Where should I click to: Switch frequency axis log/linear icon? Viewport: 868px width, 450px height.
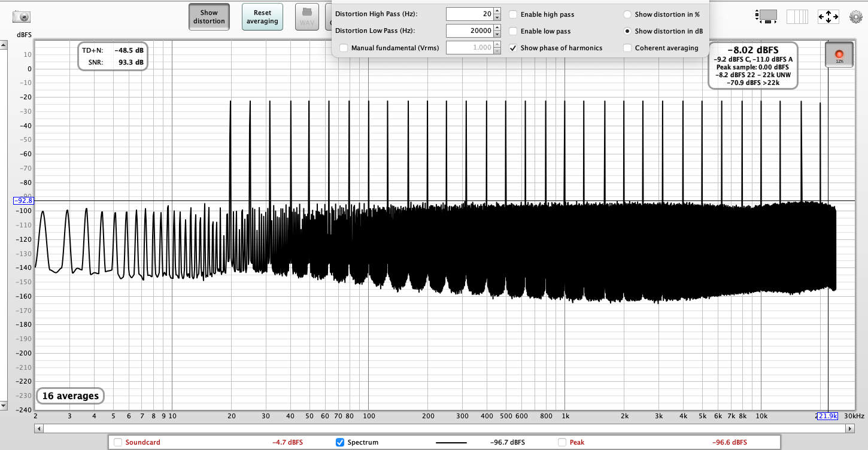[797, 17]
